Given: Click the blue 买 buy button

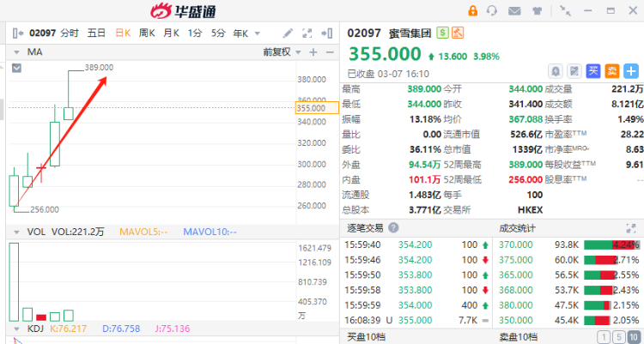Looking at the screenshot, I should (x=593, y=71).
